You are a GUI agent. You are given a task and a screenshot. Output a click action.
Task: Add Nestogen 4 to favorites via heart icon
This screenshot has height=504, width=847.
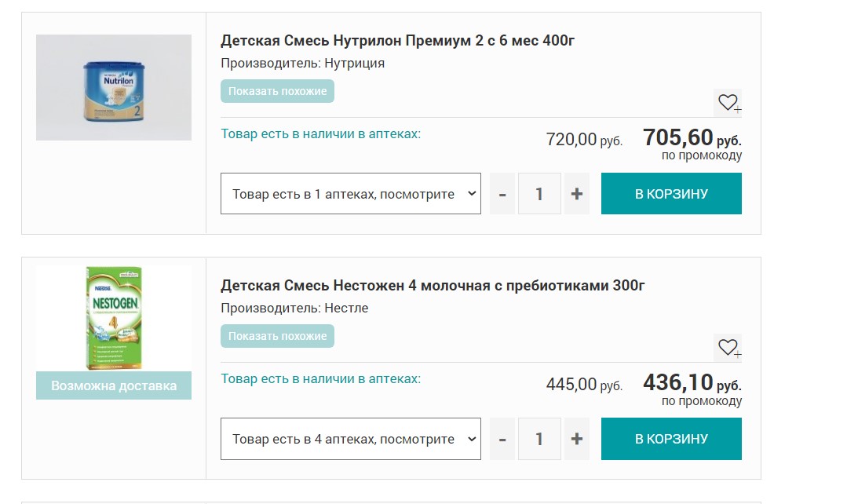727,346
